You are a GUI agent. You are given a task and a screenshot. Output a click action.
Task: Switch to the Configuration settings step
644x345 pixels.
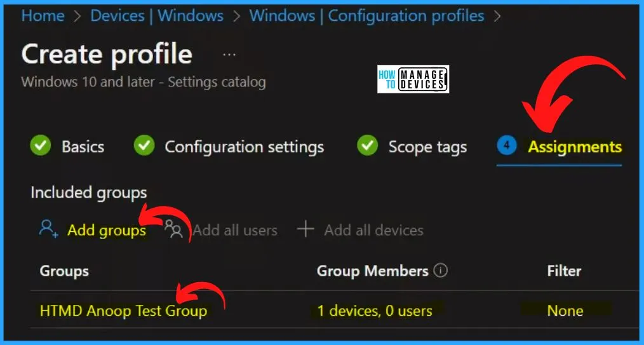coord(245,147)
